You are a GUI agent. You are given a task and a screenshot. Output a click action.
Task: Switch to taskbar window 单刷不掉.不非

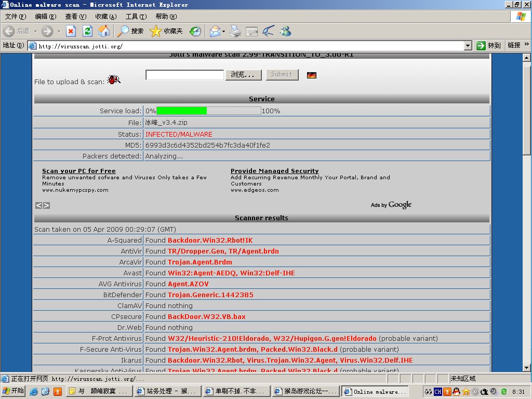[237, 391]
